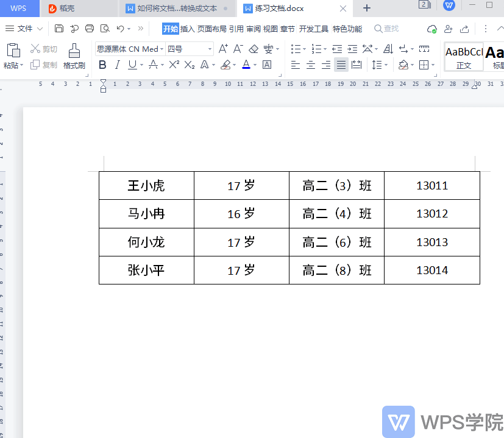Screen dimensions: 504x438
Task: Click the 查找 search box
Action: (x=386, y=29)
